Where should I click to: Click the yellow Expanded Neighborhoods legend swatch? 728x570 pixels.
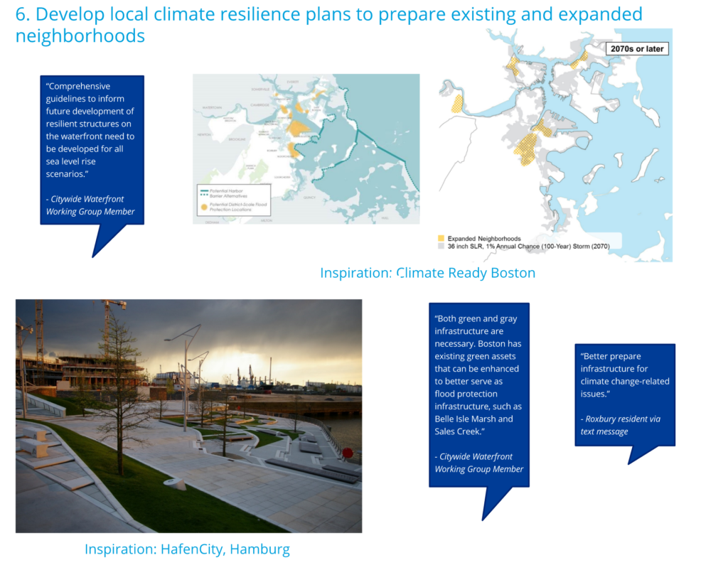[441, 239]
